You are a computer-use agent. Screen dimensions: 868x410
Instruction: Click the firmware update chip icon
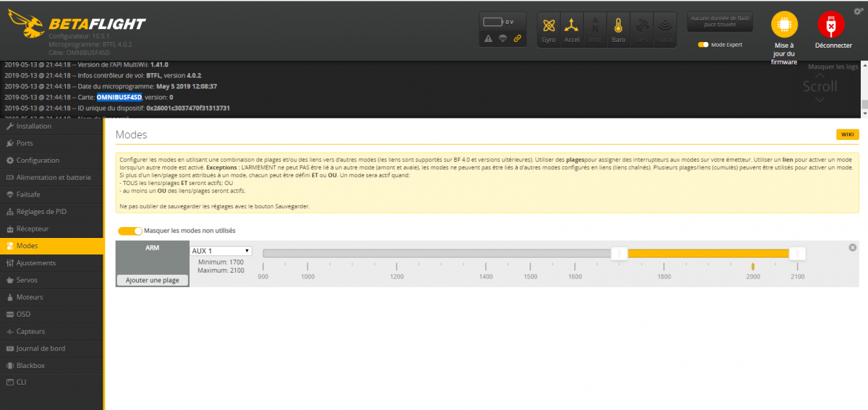point(783,25)
